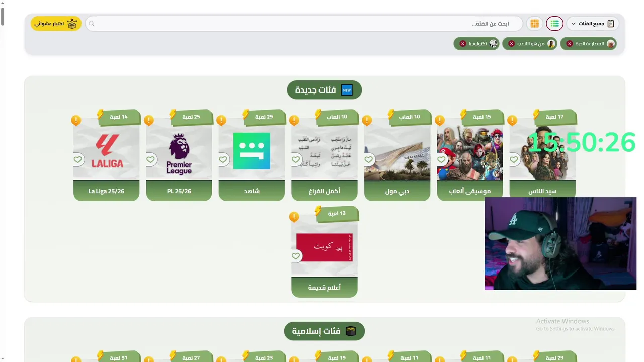Image resolution: width=644 pixels, height=362 pixels.
Task: Favorite the أكمل الفراغ category heart
Action: point(296,159)
